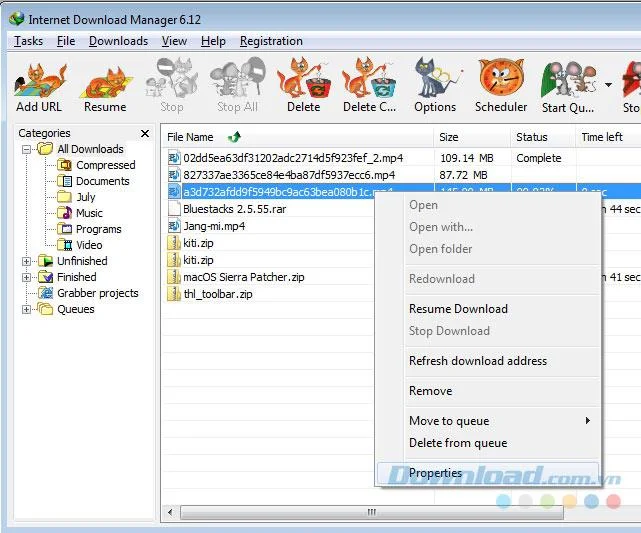Open the Help menu
Screen dimensions: 641x533
(213, 41)
